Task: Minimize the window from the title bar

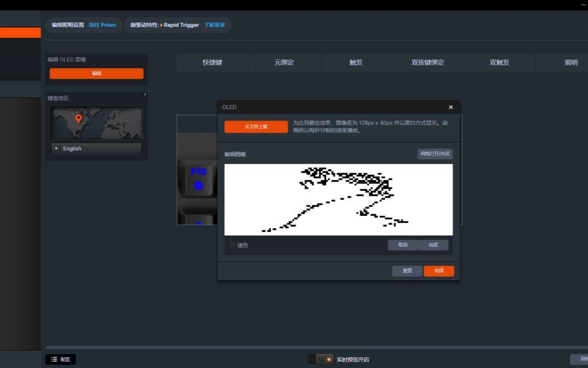Action: point(583,5)
